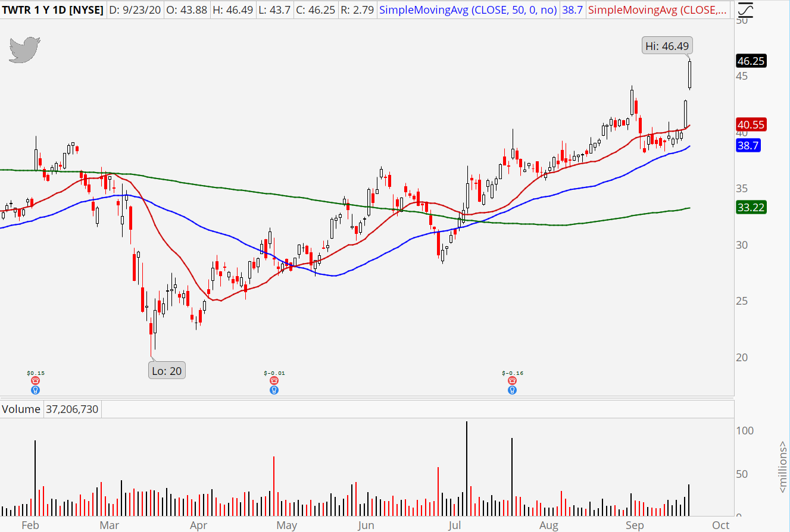Screen dimensions: 790x532
Task: Click the Jul label on the time axis
Action: point(455,525)
